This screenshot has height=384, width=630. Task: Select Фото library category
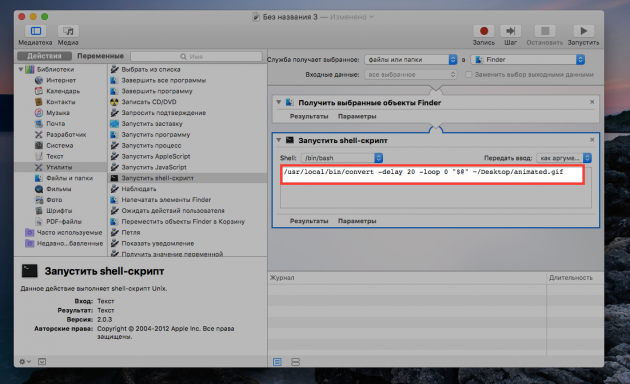pyautogui.click(x=54, y=200)
